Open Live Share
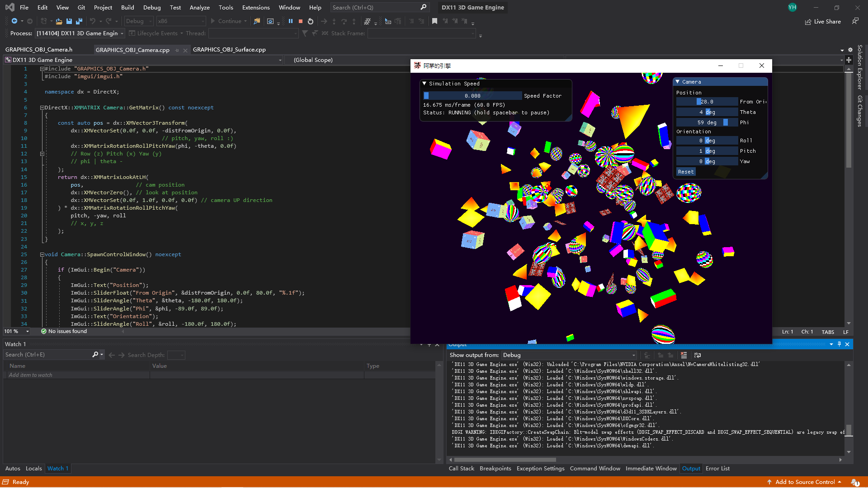 823,21
